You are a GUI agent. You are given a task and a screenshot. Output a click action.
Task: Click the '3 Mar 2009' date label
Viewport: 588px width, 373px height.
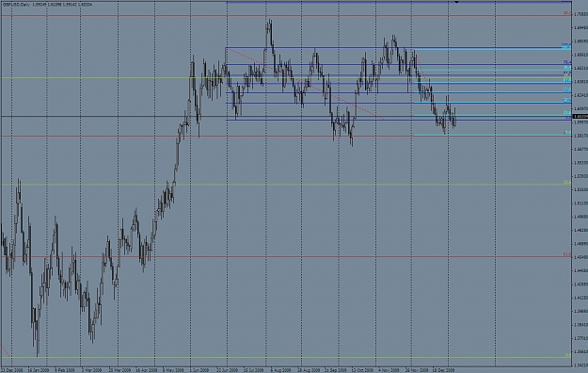(x=91, y=370)
